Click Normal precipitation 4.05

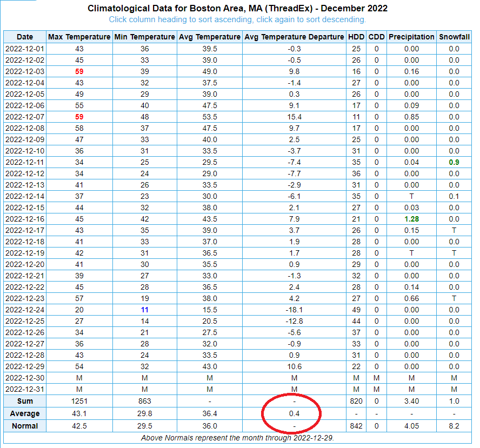pos(411,426)
